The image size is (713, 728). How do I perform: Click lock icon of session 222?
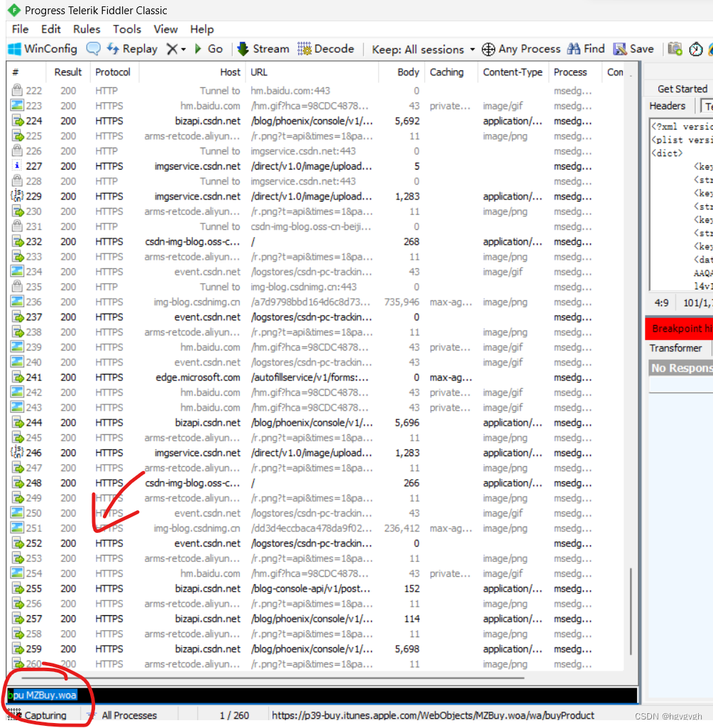point(17,90)
